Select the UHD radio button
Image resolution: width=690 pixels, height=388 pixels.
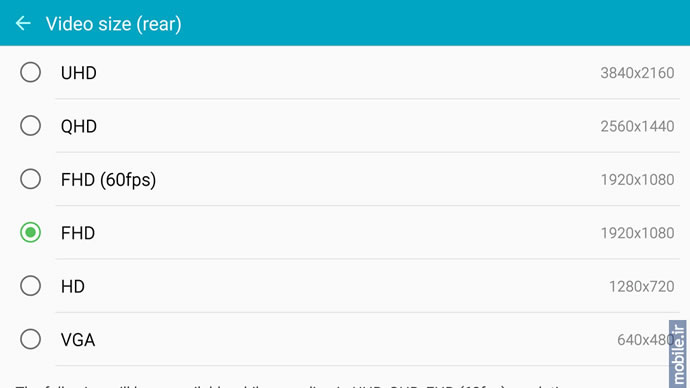[30, 72]
